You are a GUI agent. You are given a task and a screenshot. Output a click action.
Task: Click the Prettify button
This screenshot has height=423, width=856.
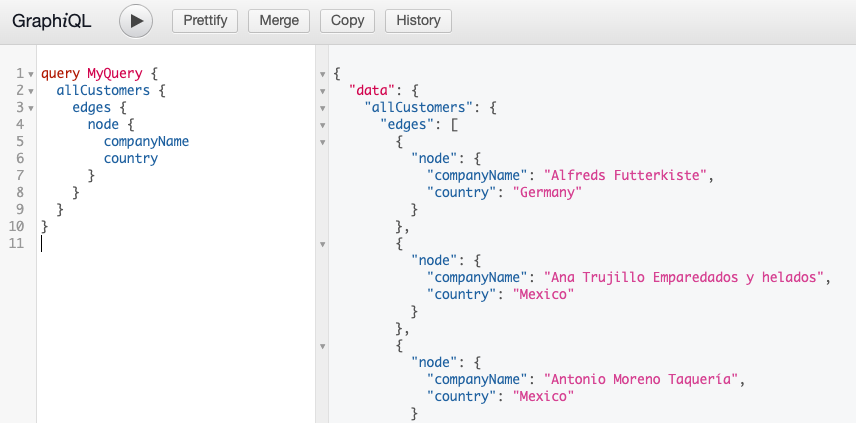(205, 21)
